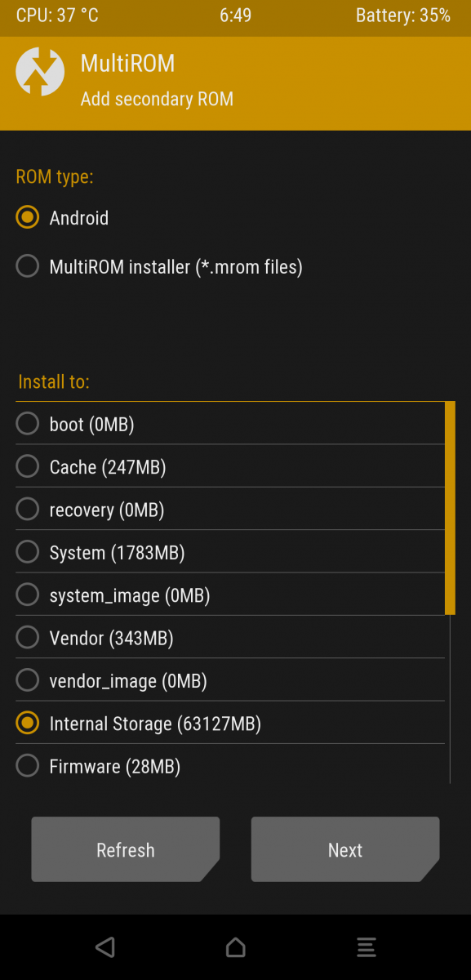Viewport: 471px width, 980px height.
Task: Open the console log via right nav icon
Action: [366, 947]
